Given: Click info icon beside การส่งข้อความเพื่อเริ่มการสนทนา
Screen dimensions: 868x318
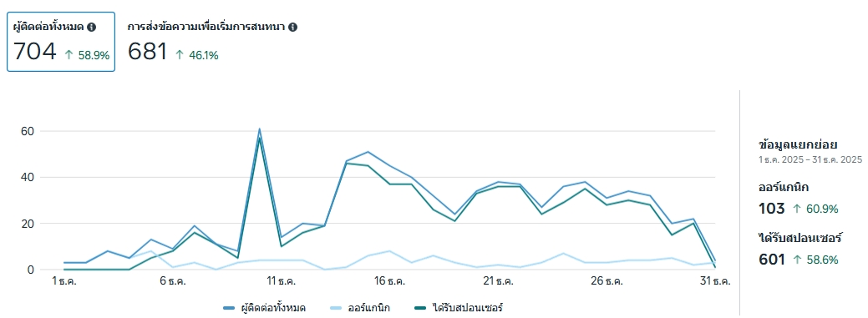Looking at the screenshot, I should 293,27.
